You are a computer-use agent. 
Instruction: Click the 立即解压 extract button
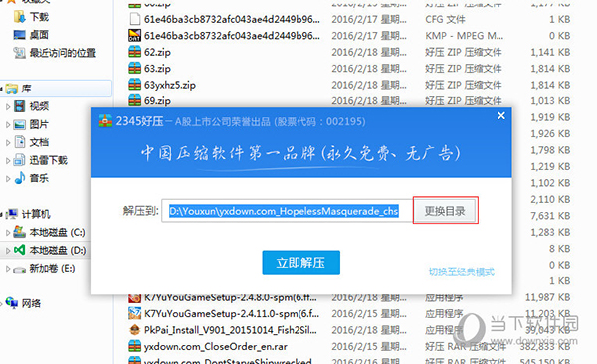(x=300, y=263)
